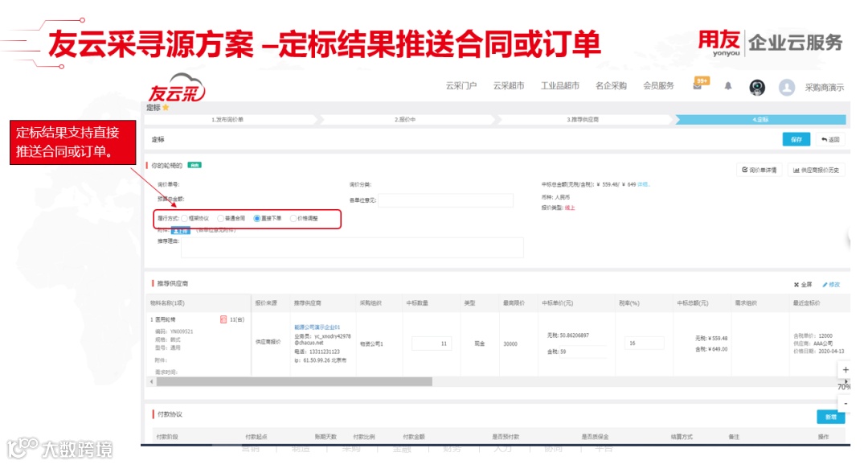
Task: Go to step 1.发布询价单
Action: click(227, 119)
